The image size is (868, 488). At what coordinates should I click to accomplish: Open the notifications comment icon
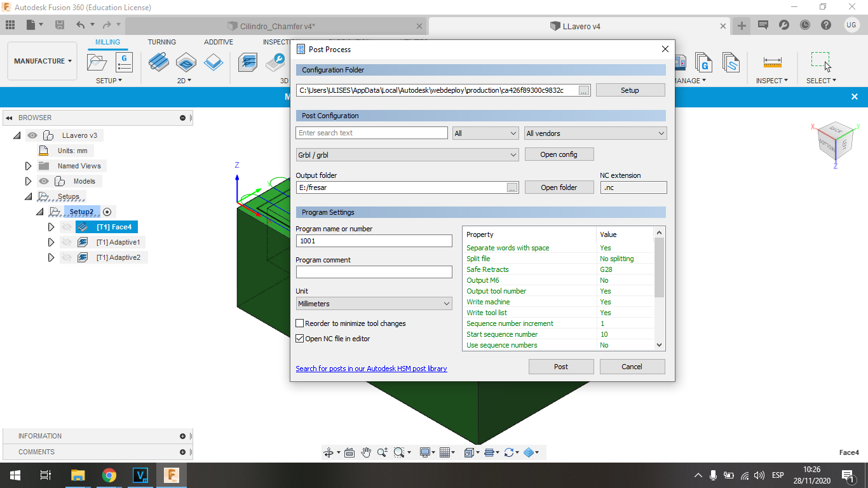coord(763,25)
